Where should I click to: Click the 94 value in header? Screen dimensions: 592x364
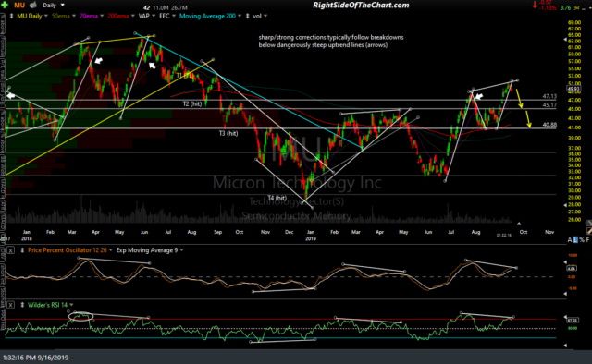[576, 8]
